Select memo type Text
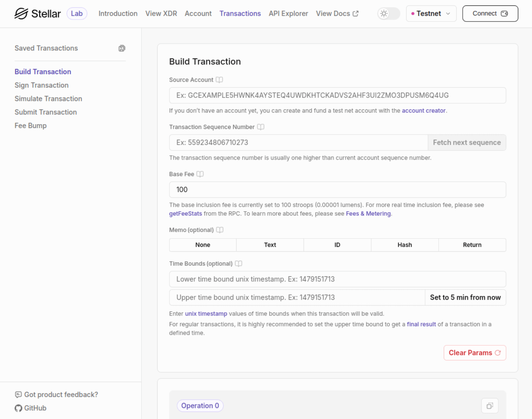Screen dimensions: 532x419 (270, 245)
